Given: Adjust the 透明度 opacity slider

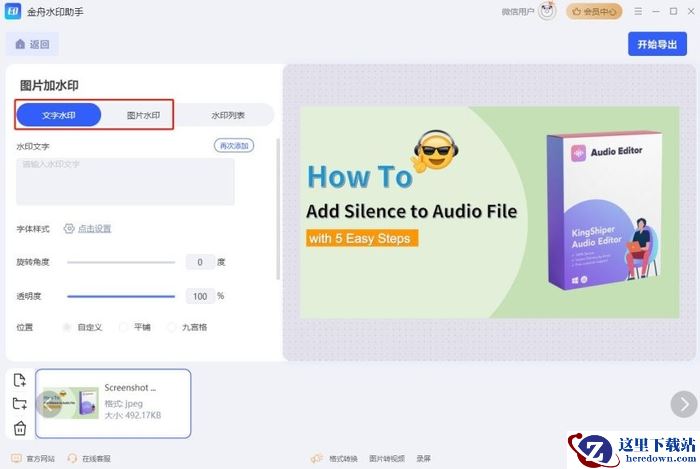Looking at the screenshot, I should 121,296.
